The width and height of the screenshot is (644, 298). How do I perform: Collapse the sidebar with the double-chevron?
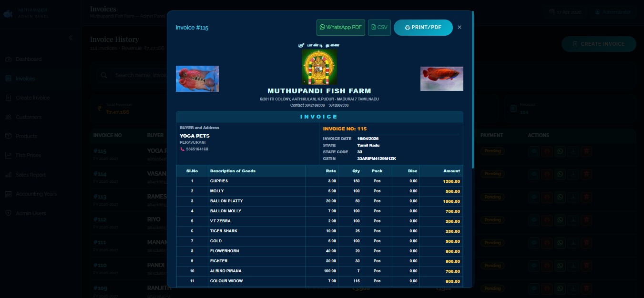(71, 38)
